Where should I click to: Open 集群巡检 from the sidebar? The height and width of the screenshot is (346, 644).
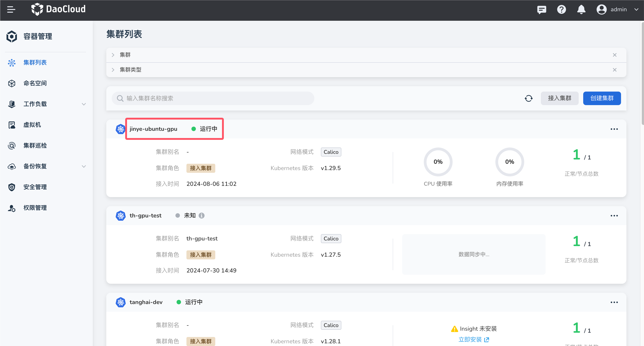coord(35,145)
